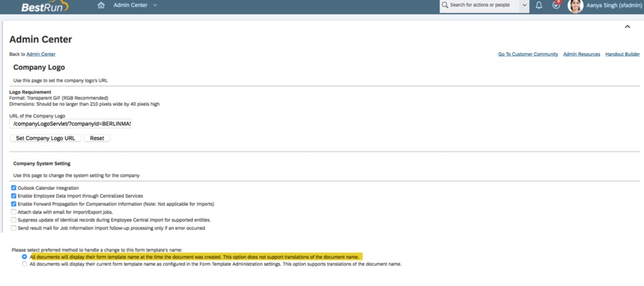Enable Attach data with email checkbox
This screenshot has width=644, height=286.
coord(14,212)
